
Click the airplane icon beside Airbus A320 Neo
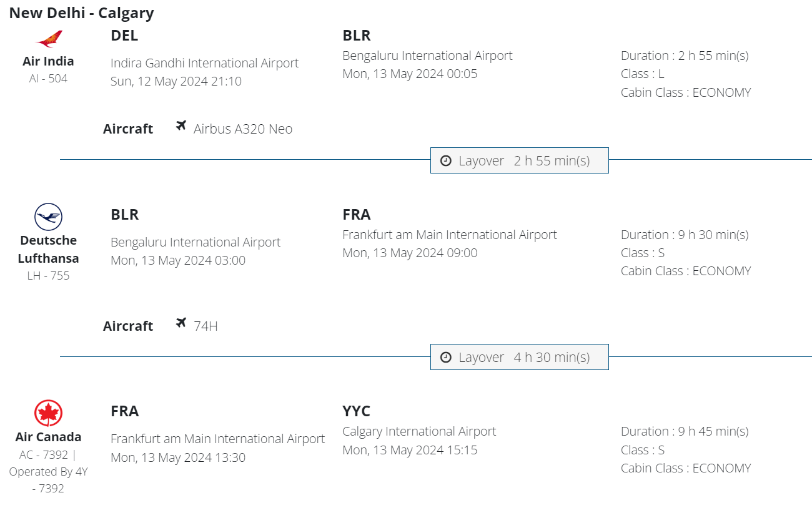pos(181,126)
